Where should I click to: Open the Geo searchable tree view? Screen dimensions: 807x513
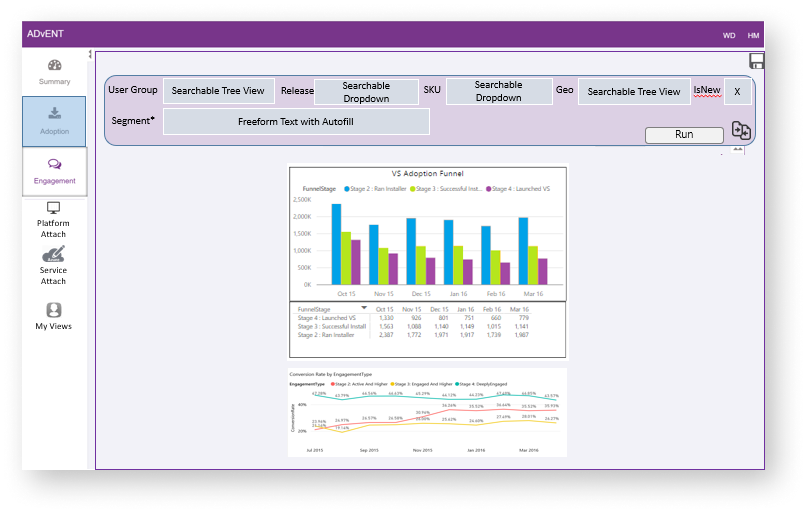[634, 92]
